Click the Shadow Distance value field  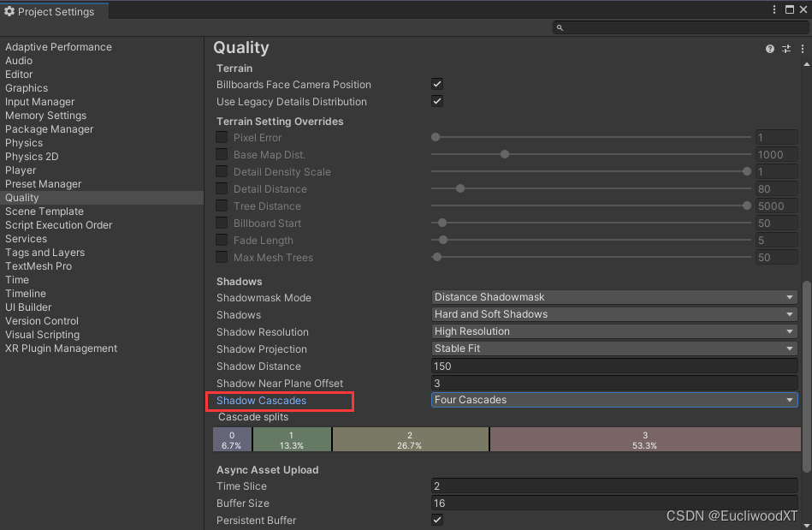[x=614, y=366]
